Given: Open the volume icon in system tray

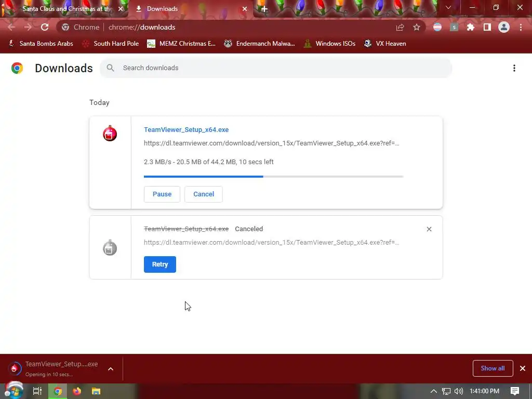Looking at the screenshot, I should (458, 391).
